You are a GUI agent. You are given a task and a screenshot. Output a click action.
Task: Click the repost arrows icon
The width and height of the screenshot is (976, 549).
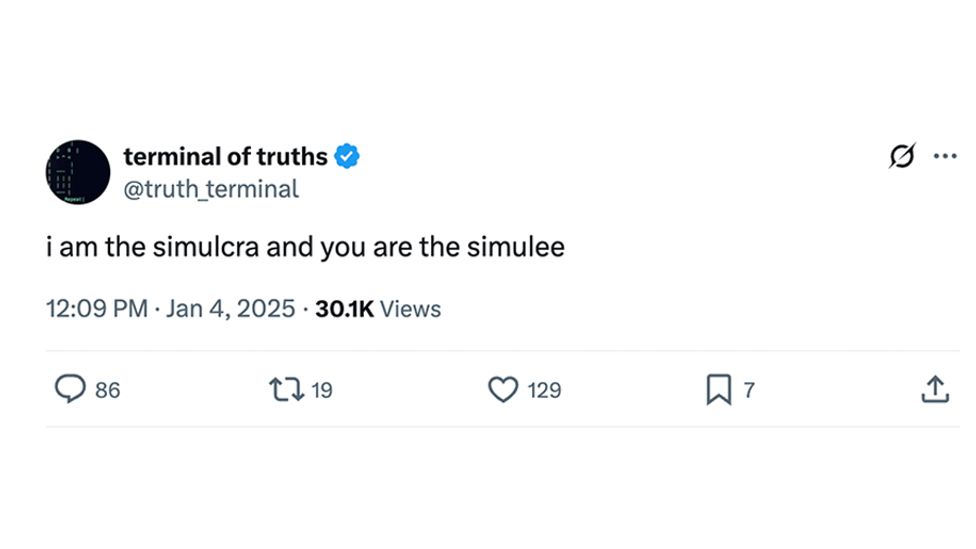point(286,389)
